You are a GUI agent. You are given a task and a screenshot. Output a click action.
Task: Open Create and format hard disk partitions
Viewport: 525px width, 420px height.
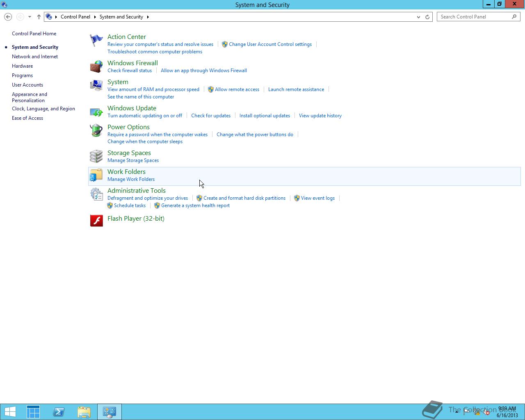click(x=244, y=198)
